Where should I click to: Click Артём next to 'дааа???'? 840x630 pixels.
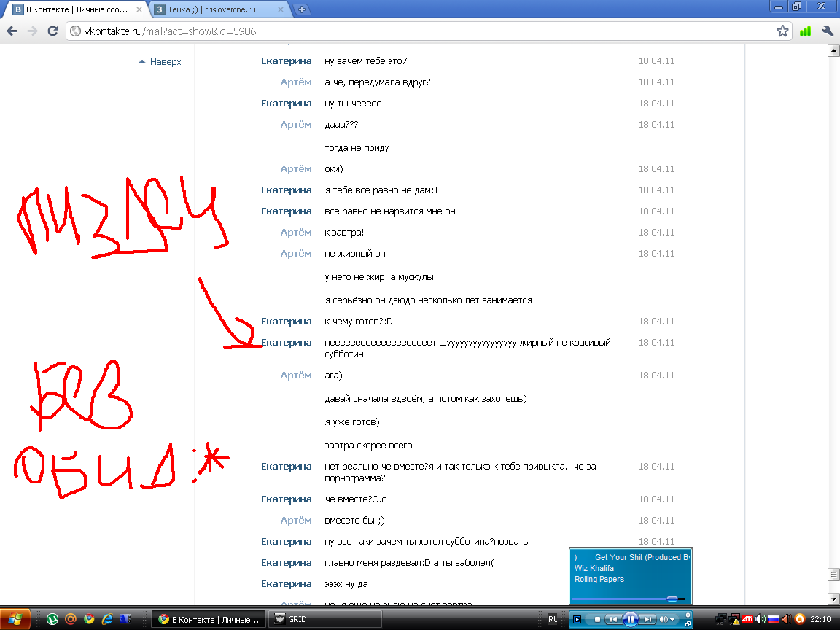[296, 124]
